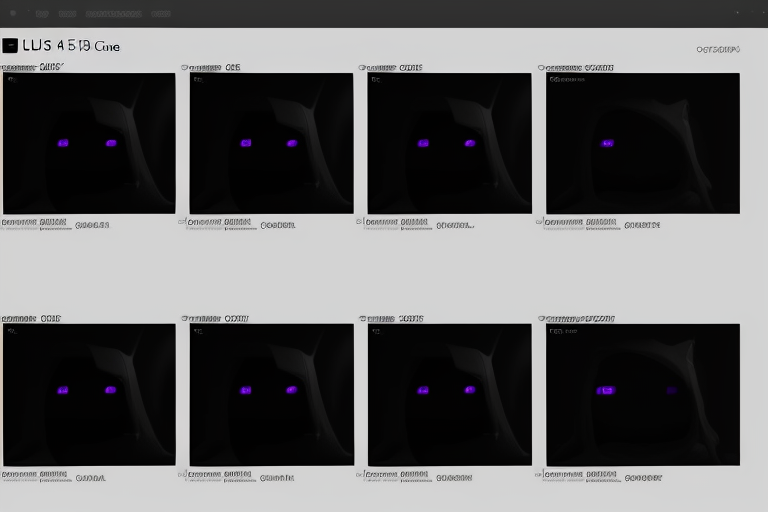Click the small circle icon above the second top-row thumbnail

(x=185, y=68)
